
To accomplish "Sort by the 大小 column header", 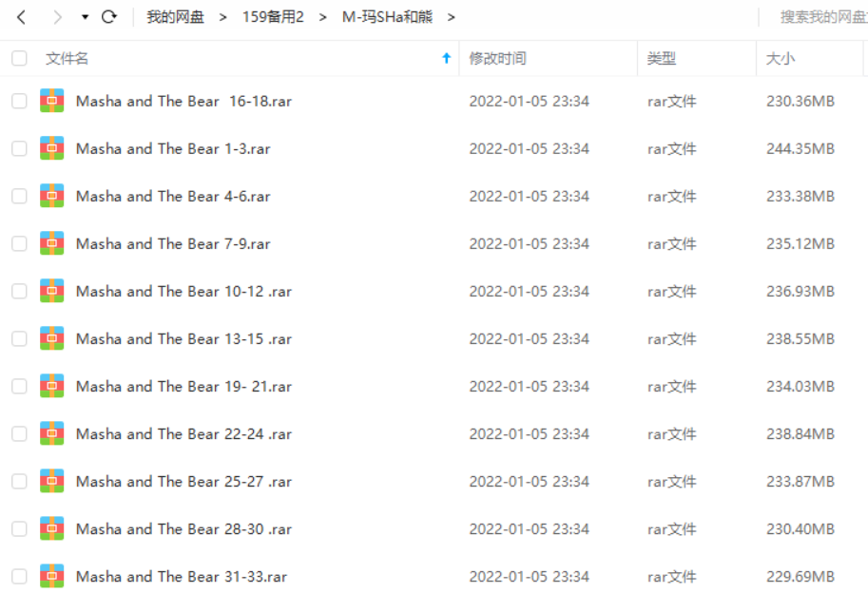I will (x=780, y=58).
